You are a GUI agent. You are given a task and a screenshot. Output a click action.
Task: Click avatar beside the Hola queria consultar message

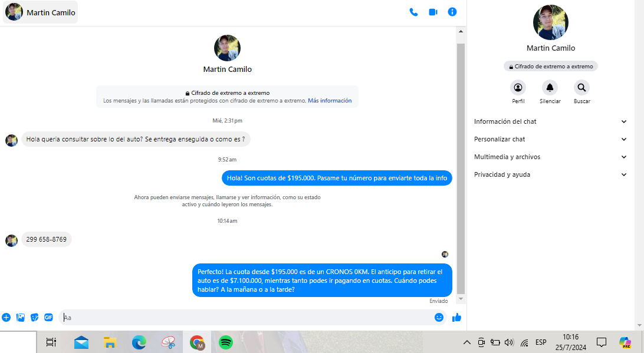click(12, 140)
